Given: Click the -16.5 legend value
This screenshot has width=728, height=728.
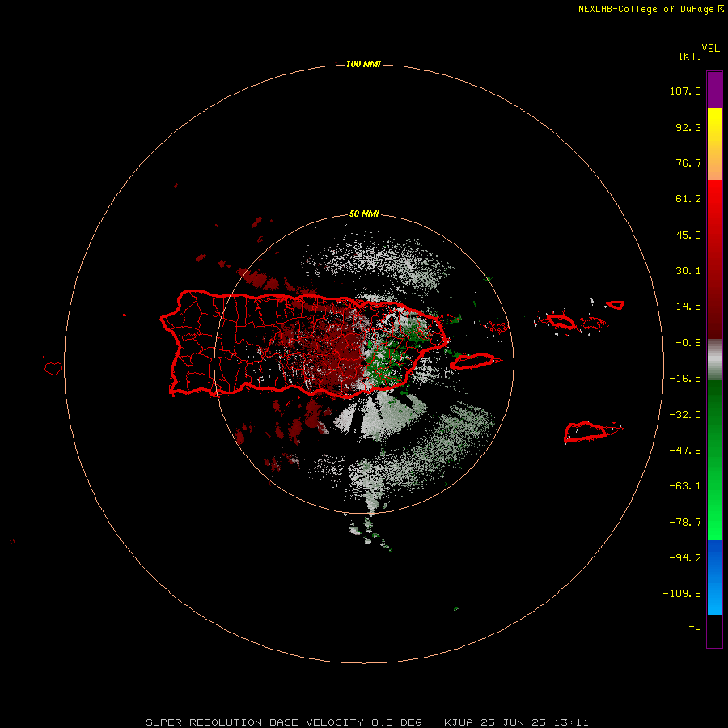Looking at the screenshot, I should tap(685, 379).
